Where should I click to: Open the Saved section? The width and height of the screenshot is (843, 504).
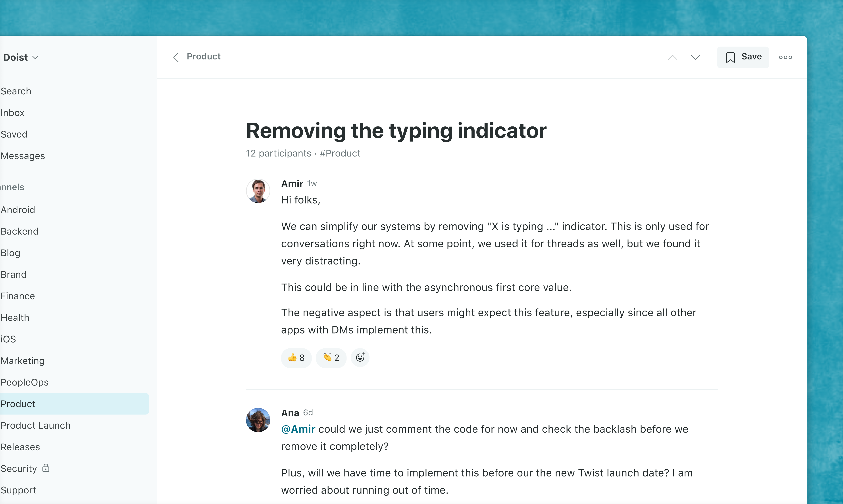coord(14,134)
